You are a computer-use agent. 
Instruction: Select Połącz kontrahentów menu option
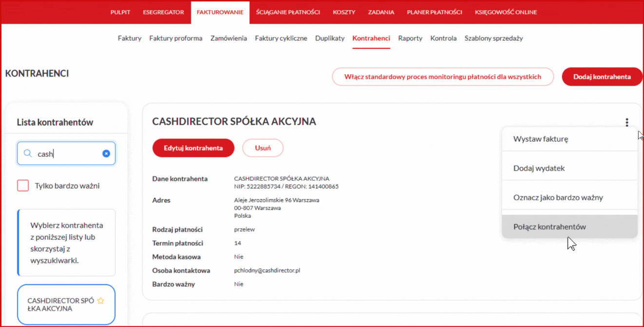[569, 227]
